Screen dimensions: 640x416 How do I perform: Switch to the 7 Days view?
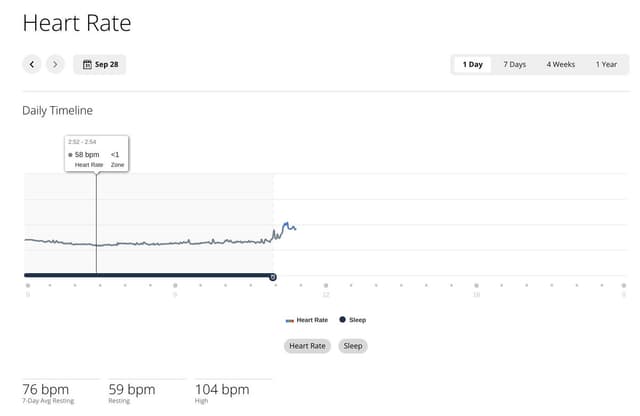[x=514, y=64]
